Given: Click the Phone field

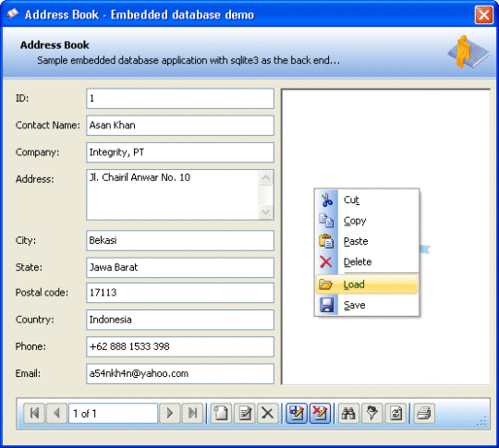Looking at the screenshot, I should point(180,346).
